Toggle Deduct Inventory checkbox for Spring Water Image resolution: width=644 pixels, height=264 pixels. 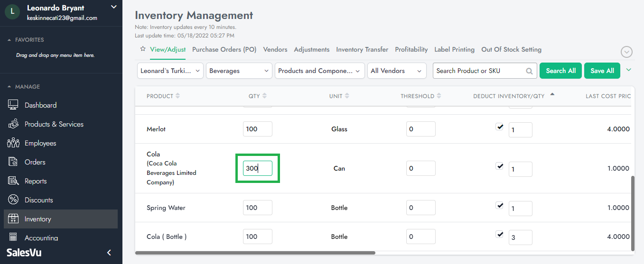coord(499,205)
